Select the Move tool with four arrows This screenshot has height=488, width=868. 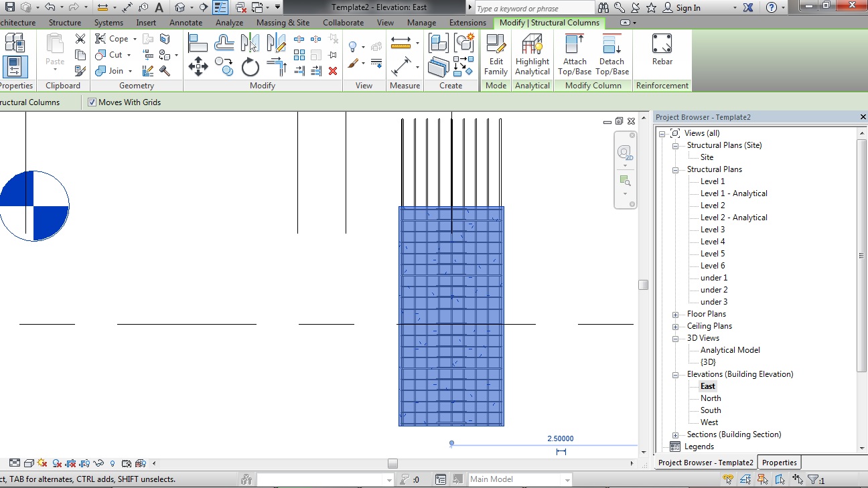[198, 66]
